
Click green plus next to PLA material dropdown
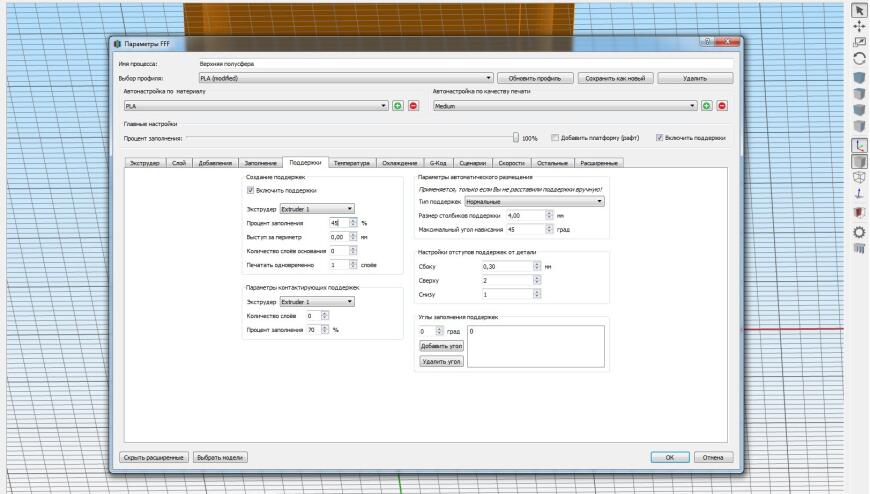[398, 105]
